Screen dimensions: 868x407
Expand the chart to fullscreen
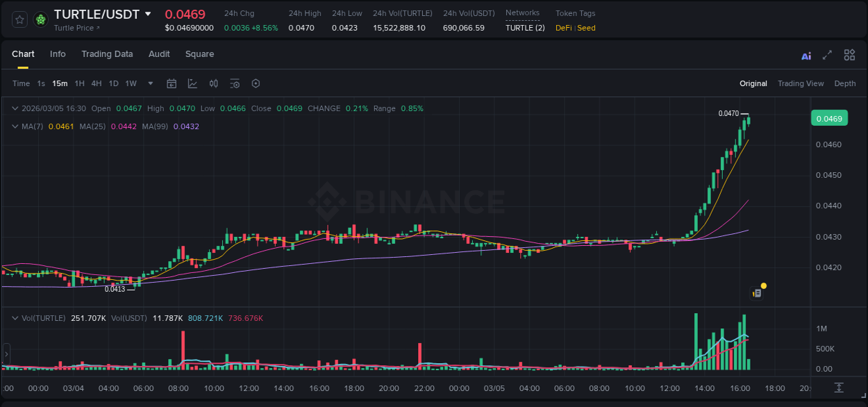tap(827, 55)
